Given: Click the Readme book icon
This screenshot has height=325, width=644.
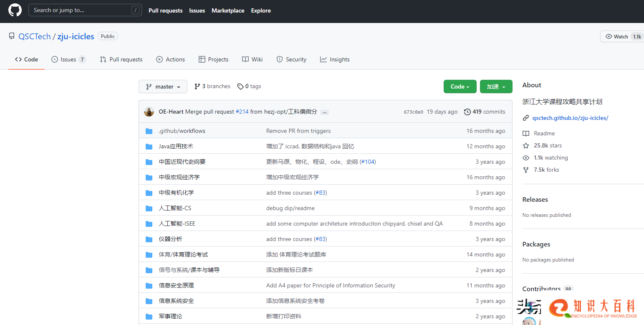Looking at the screenshot, I should (526, 134).
